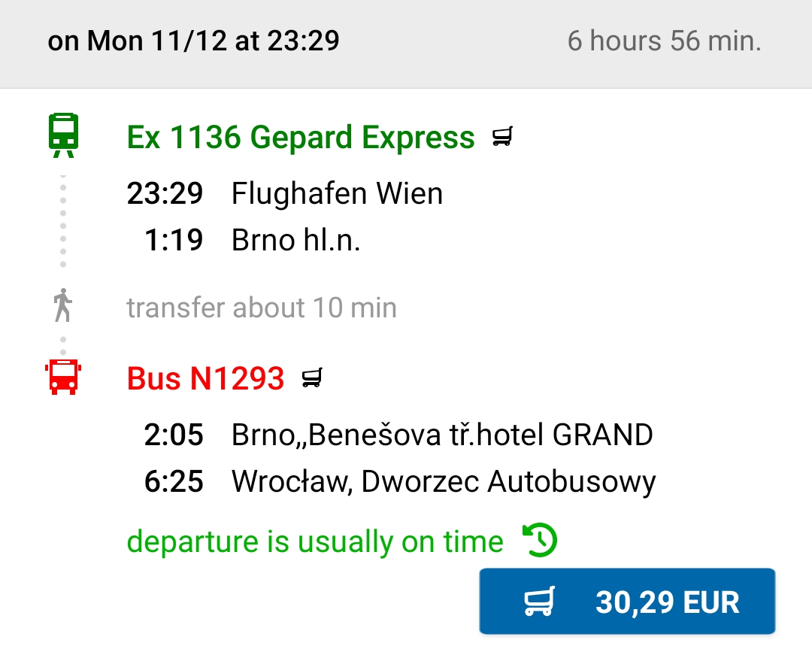Open Bus N1293 connection details
This screenshot has width=812, height=655.
205,378
